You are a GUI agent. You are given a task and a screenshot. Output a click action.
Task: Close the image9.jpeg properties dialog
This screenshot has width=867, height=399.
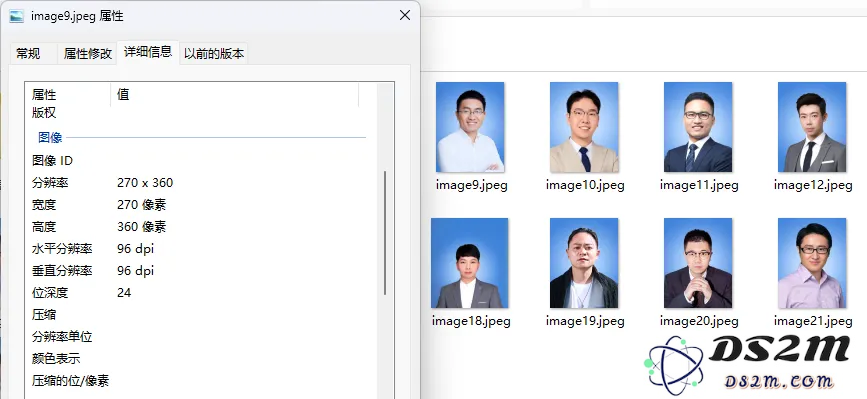405,15
